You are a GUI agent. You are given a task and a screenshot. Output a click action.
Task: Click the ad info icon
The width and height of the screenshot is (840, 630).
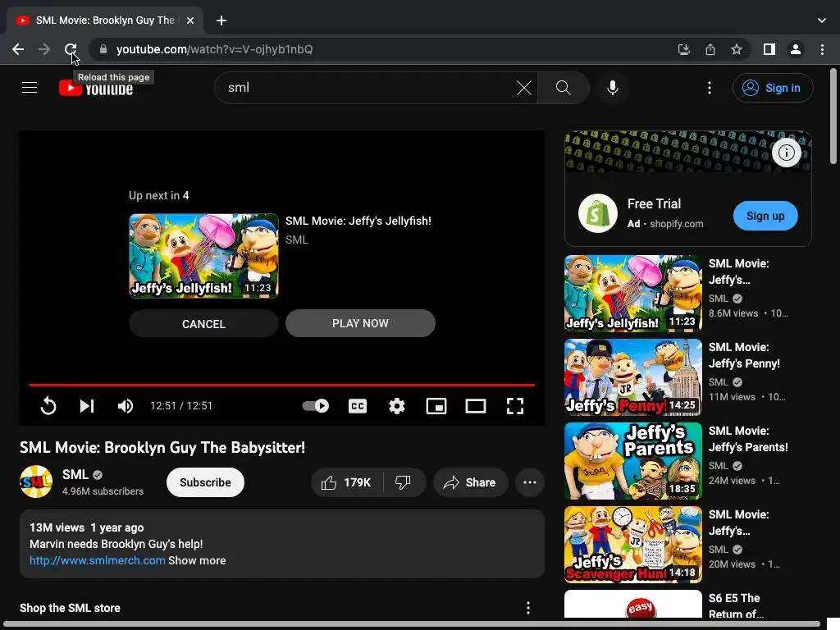tap(786, 153)
